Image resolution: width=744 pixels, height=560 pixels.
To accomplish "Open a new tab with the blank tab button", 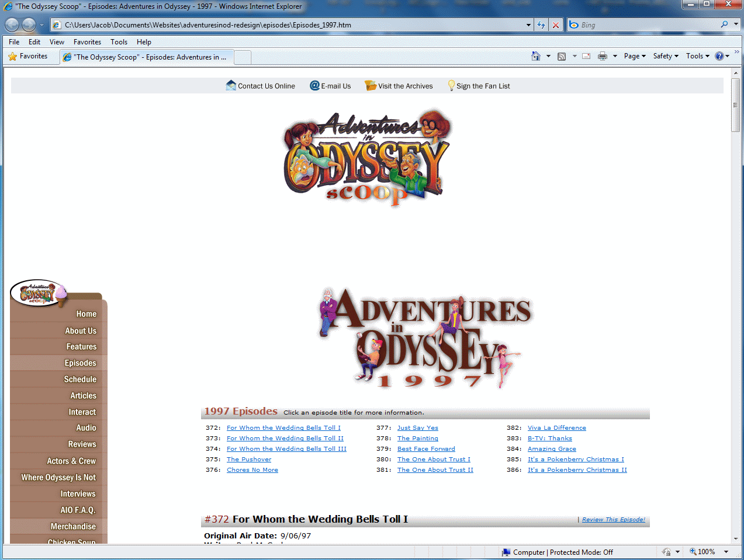I will pos(243,57).
